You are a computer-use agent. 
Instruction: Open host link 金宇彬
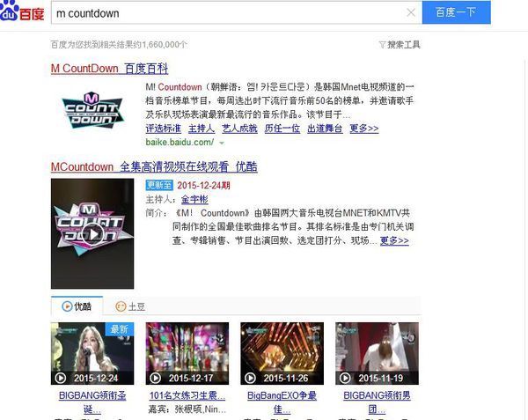click(194, 200)
